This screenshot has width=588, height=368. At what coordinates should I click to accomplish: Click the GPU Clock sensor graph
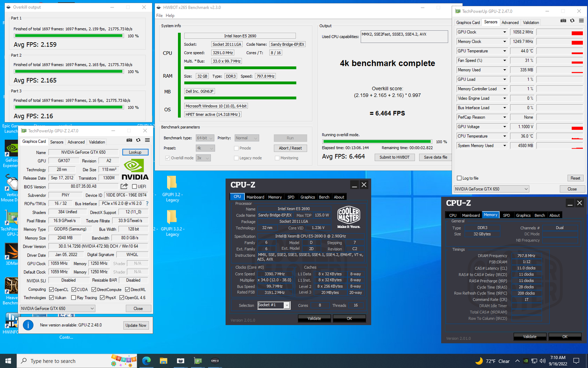point(560,32)
